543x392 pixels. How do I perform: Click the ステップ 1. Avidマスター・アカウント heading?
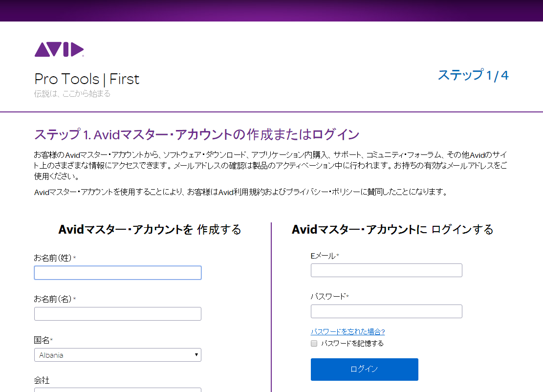196,134
